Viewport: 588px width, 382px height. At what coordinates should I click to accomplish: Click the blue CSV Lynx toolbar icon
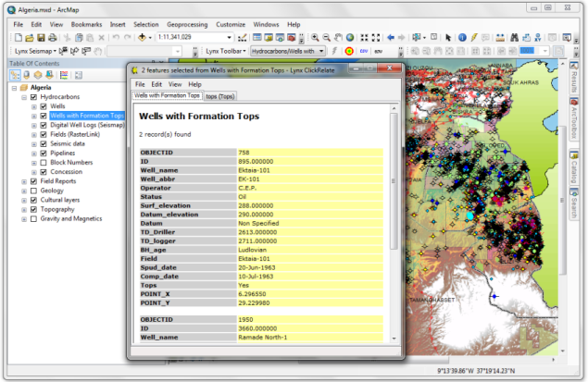pos(364,51)
